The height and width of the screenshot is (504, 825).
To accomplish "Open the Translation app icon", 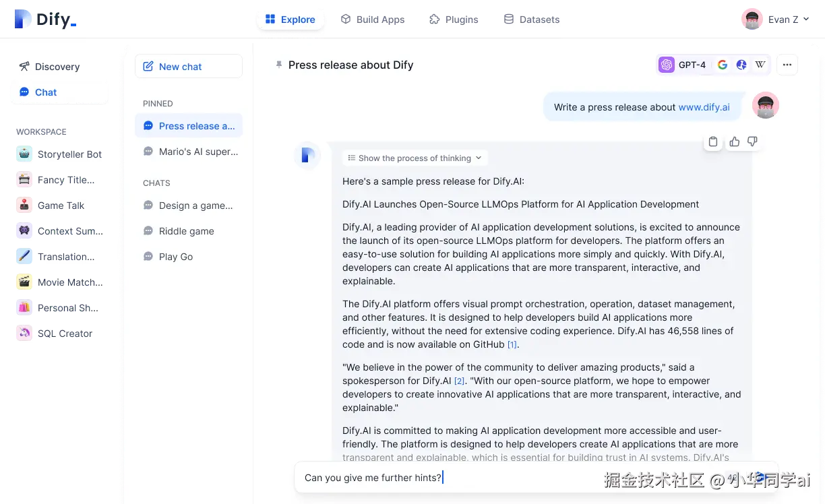I will 24,257.
